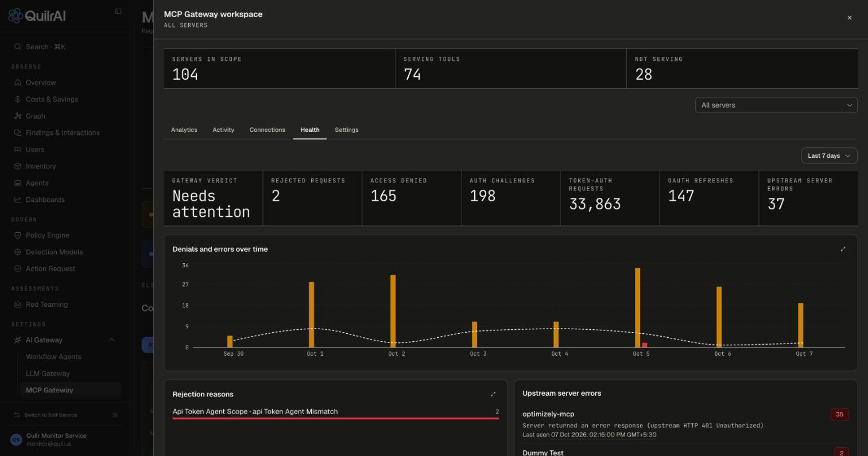Open Dashboards from the sidebar

click(x=45, y=200)
